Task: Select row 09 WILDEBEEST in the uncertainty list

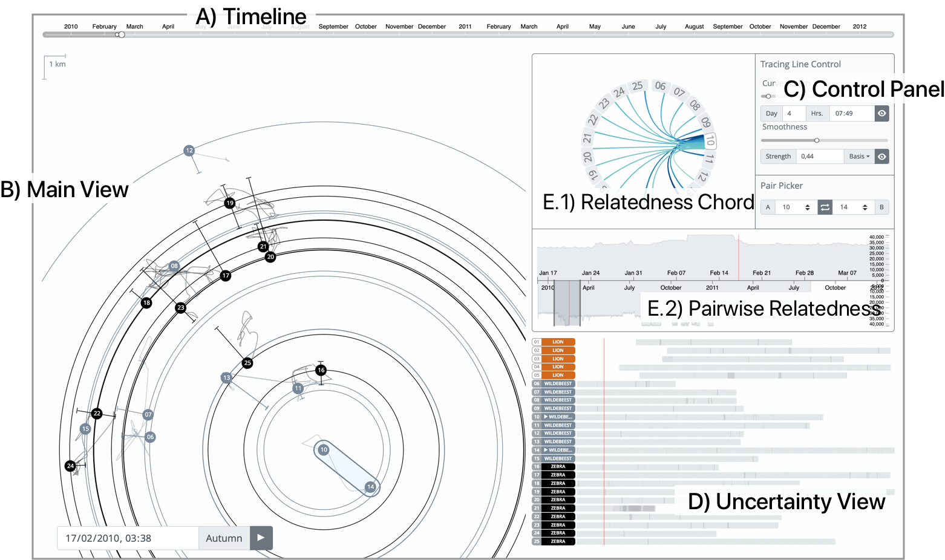Action: 554,408
